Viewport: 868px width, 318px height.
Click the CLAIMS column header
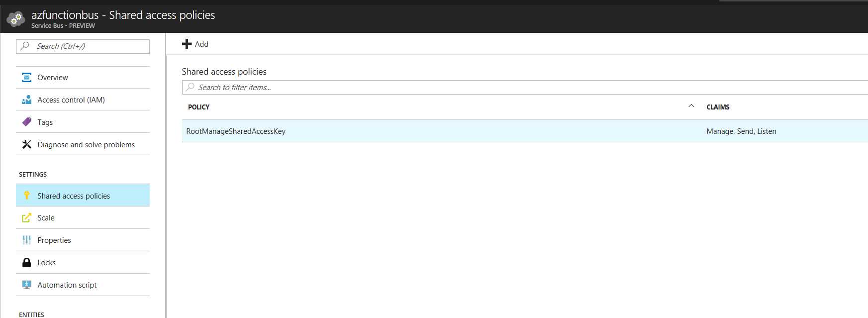718,107
